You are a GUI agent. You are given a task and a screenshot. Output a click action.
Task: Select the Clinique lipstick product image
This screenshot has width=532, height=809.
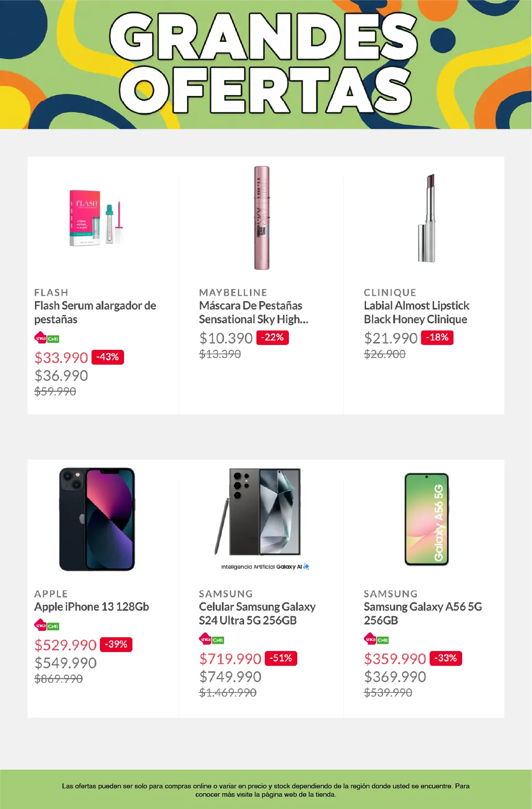point(427,218)
